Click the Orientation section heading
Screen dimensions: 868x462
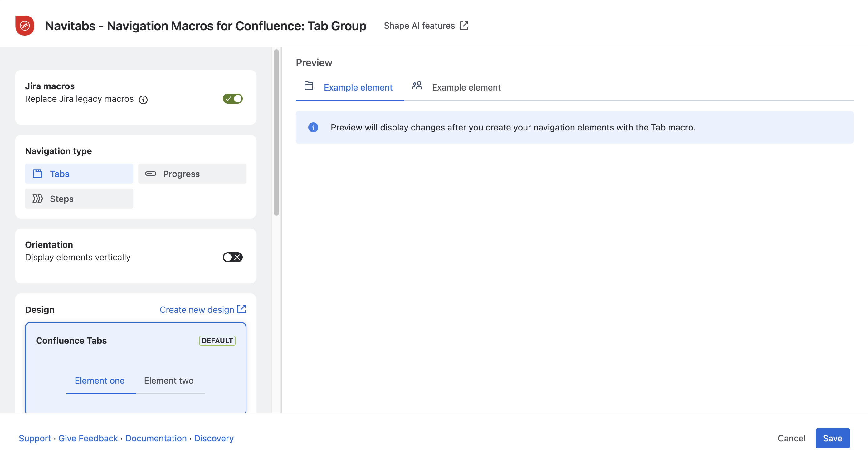tap(49, 245)
